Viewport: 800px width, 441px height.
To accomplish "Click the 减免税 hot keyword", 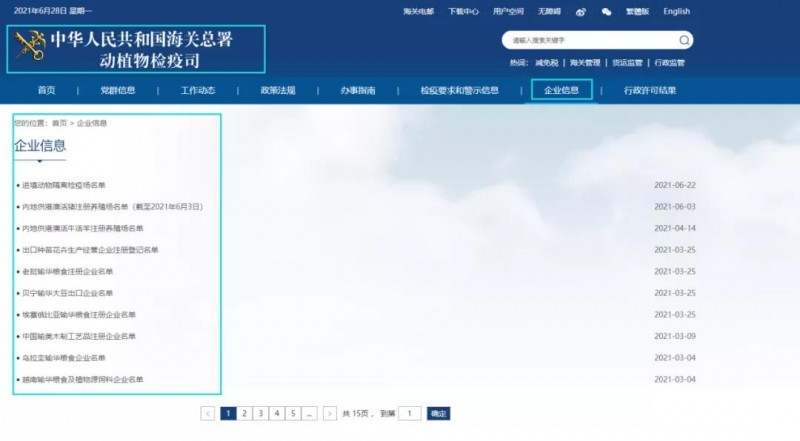I will pyautogui.click(x=546, y=62).
